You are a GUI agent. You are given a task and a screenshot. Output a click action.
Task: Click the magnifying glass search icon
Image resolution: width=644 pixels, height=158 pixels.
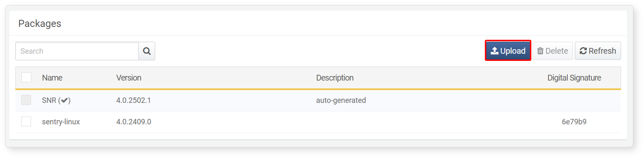click(x=147, y=51)
